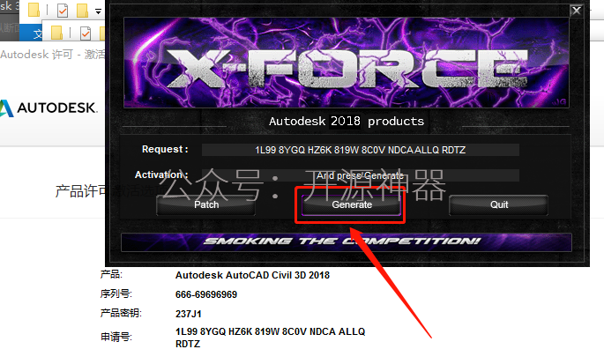Expand the Quick Access Toolbar dropdown arrow
604x364 pixels.
pos(99,11)
